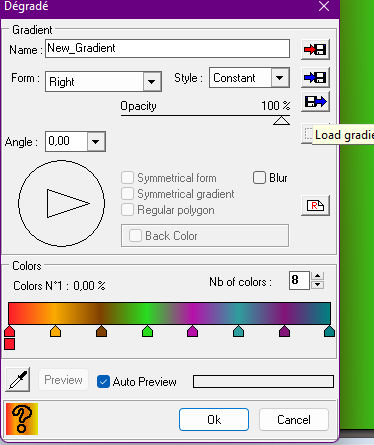
Task: Click the Cancel button
Action: pyautogui.click(x=294, y=420)
